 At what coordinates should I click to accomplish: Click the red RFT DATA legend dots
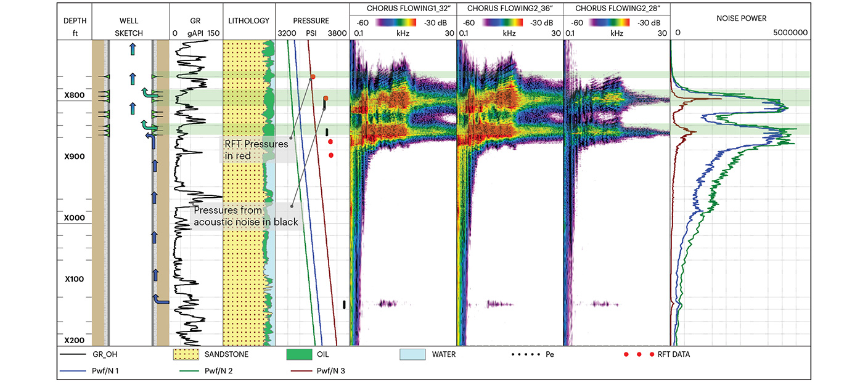(638, 355)
